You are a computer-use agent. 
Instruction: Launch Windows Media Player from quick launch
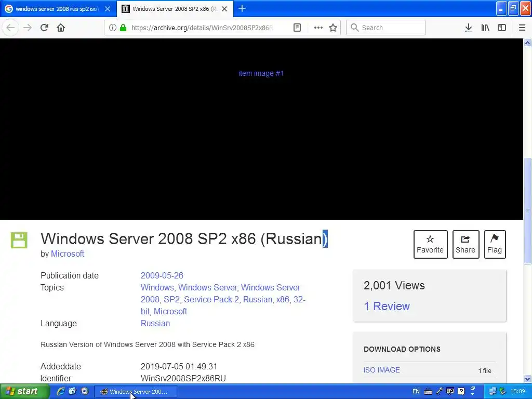coord(85,392)
